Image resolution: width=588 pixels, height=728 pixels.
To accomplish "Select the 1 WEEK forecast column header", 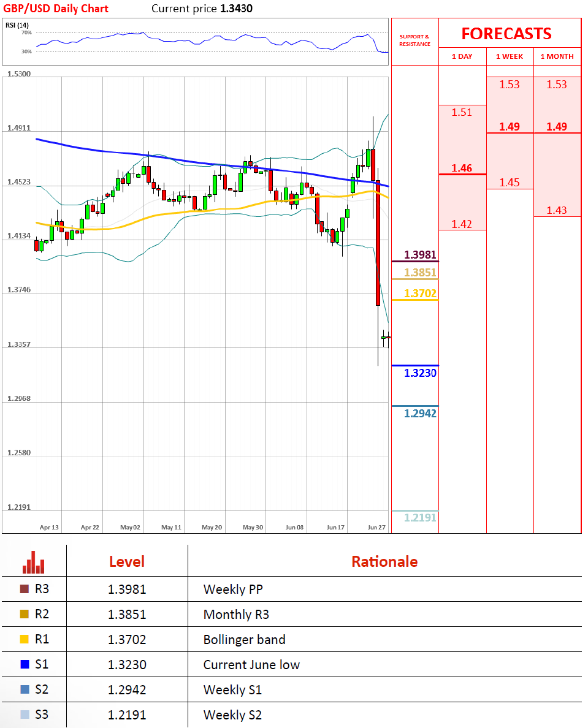I will (x=510, y=56).
